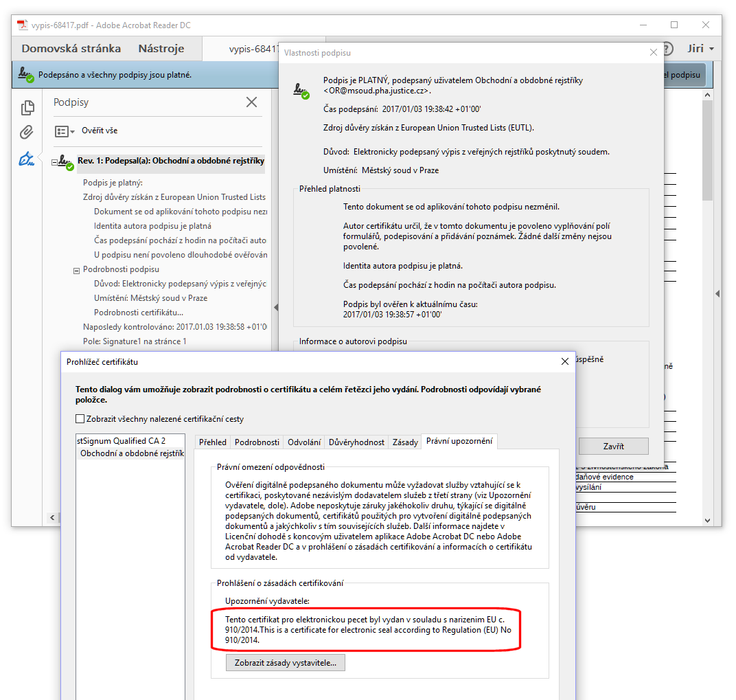Click 'Pole: Signature1 na stránce 1' row
This screenshot has width=736, height=700.
coord(135,341)
